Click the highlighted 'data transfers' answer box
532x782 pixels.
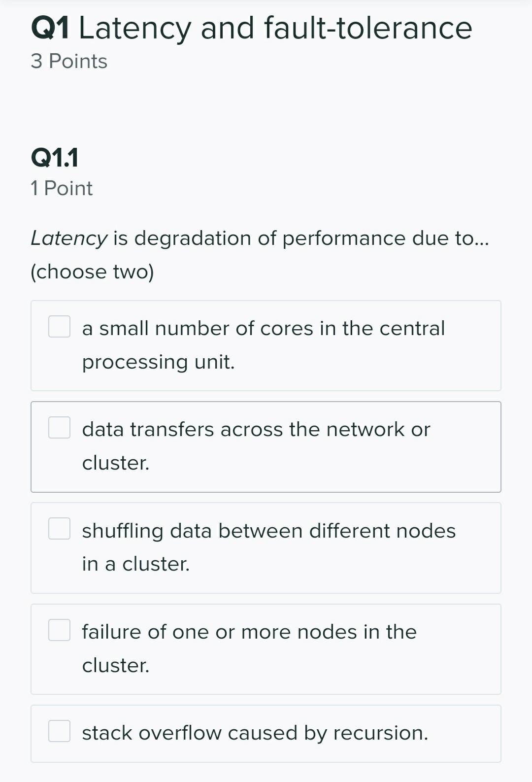(x=266, y=446)
